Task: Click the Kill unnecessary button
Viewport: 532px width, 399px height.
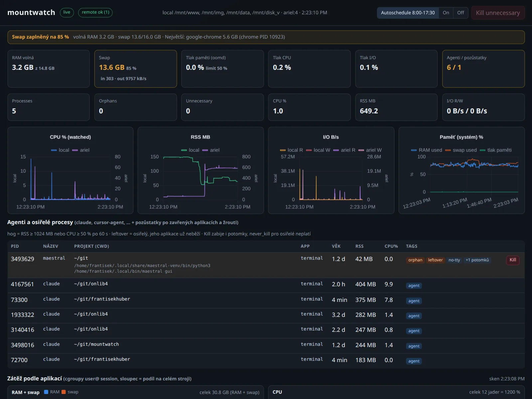Action: click(498, 13)
